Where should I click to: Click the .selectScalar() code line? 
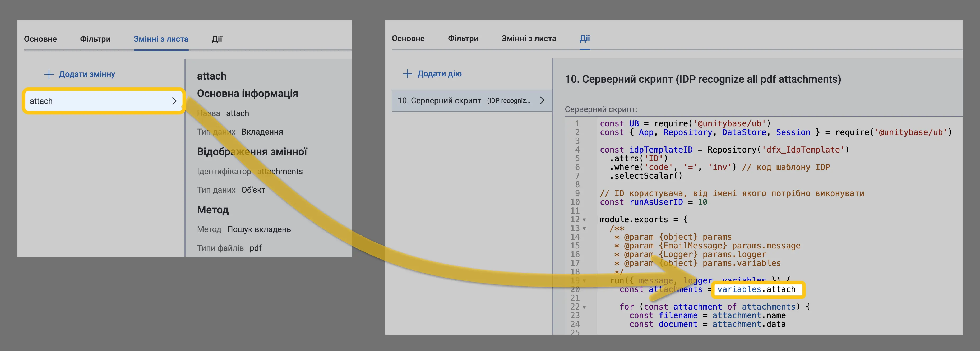(x=646, y=176)
